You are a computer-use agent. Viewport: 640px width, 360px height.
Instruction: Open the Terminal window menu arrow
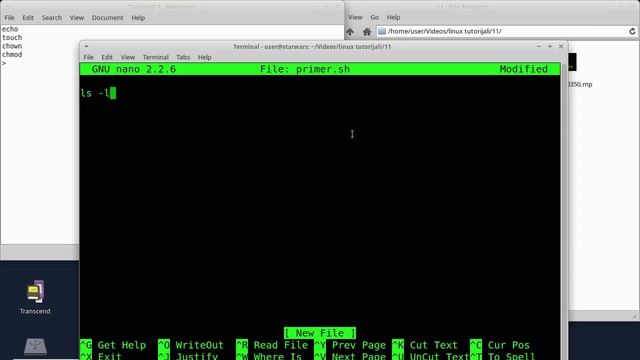click(86, 47)
